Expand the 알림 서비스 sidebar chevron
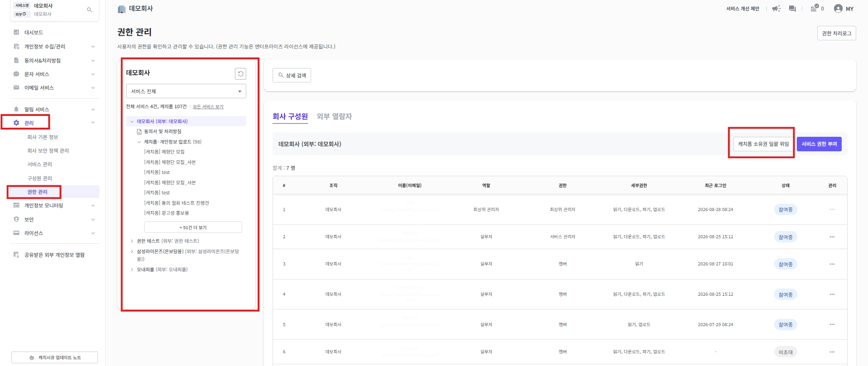The width and height of the screenshot is (868, 366). point(93,109)
